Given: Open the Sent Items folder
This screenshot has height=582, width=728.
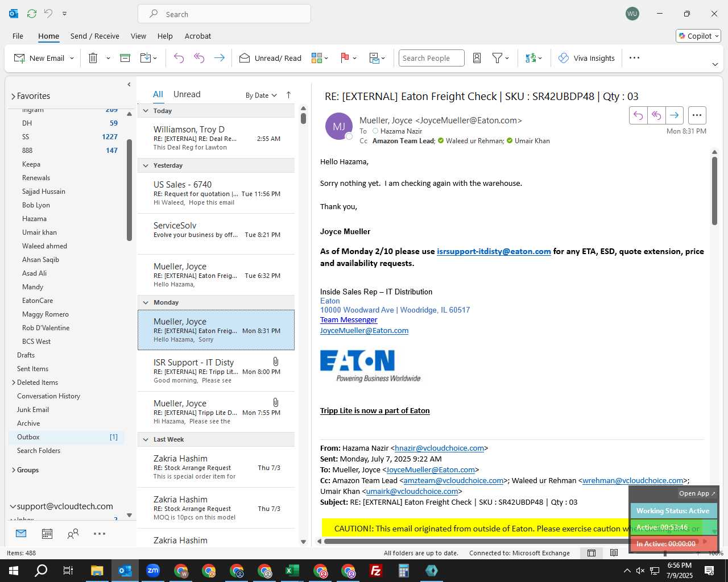Looking at the screenshot, I should (32, 369).
